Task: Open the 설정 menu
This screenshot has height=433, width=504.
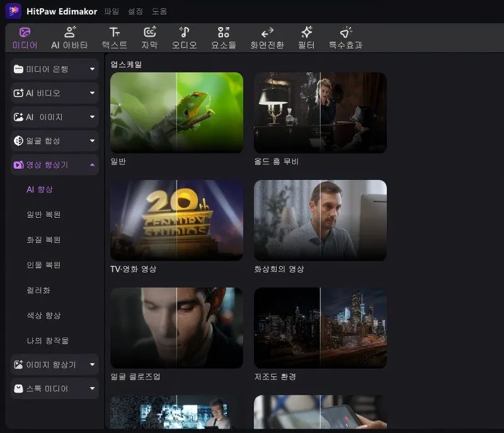Action: tap(135, 11)
